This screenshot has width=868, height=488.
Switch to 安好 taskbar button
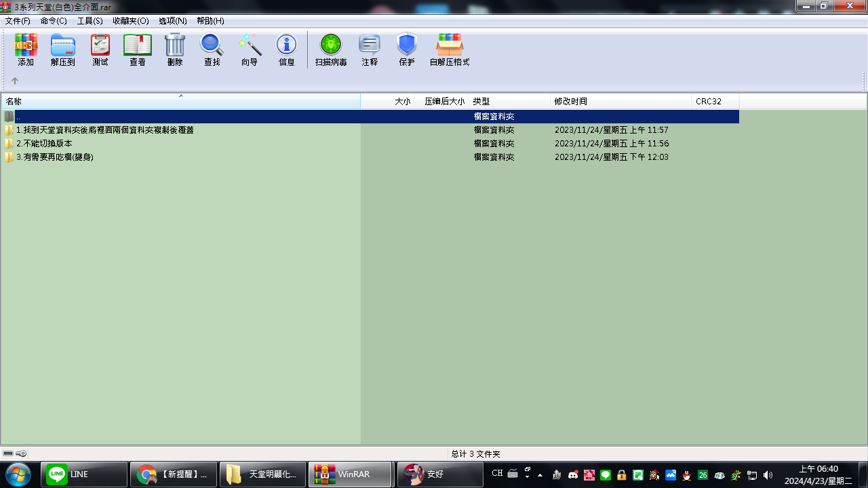[440, 474]
